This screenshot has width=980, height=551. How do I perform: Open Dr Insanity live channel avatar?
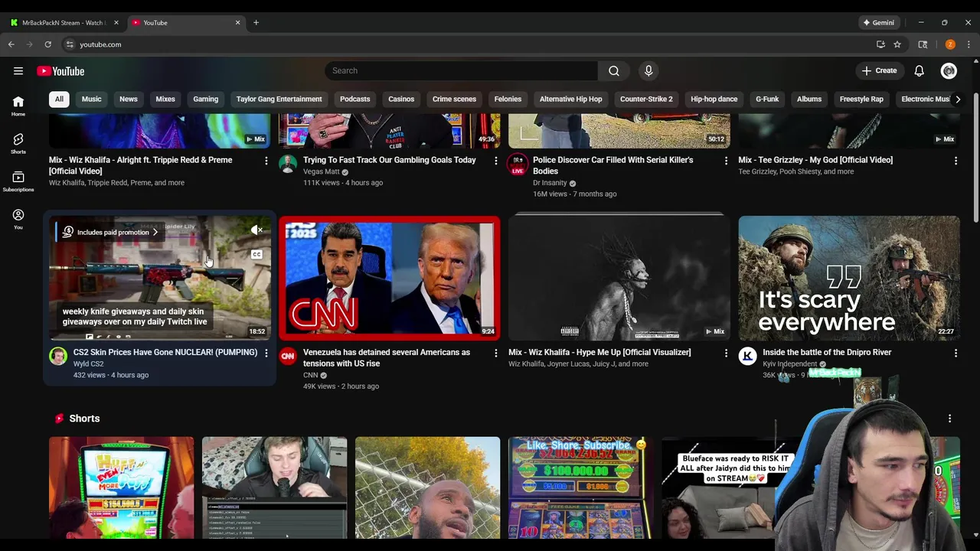518,164
